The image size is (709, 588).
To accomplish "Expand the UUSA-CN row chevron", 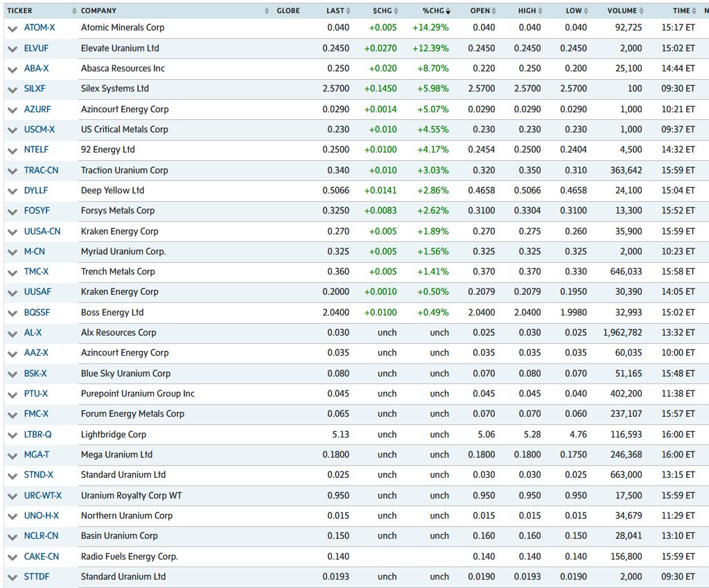I will pyautogui.click(x=12, y=232).
